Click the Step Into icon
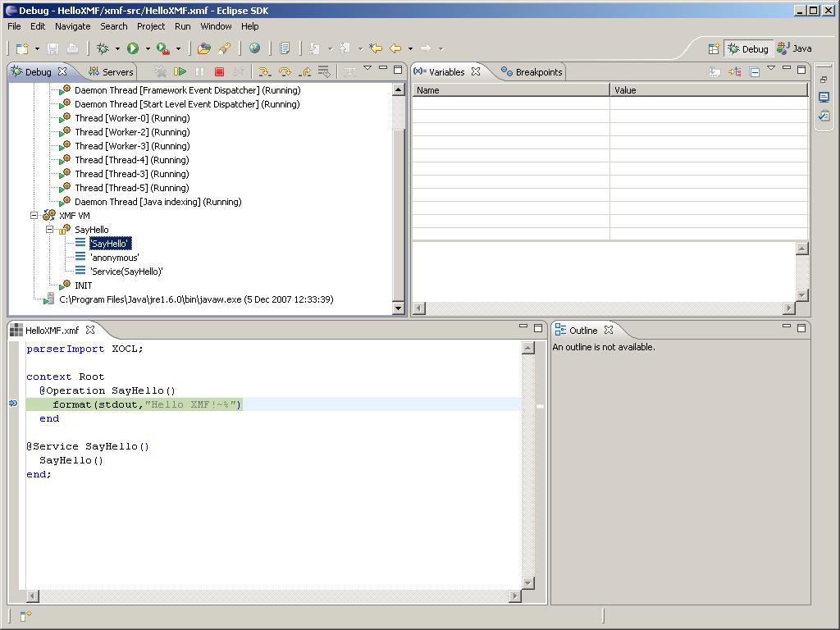This screenshot has height=630, width=840. [x=264, y=71]
